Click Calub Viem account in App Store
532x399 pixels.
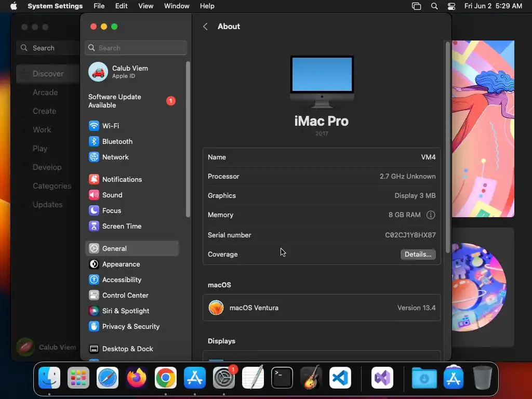click(x=47, y=347)
